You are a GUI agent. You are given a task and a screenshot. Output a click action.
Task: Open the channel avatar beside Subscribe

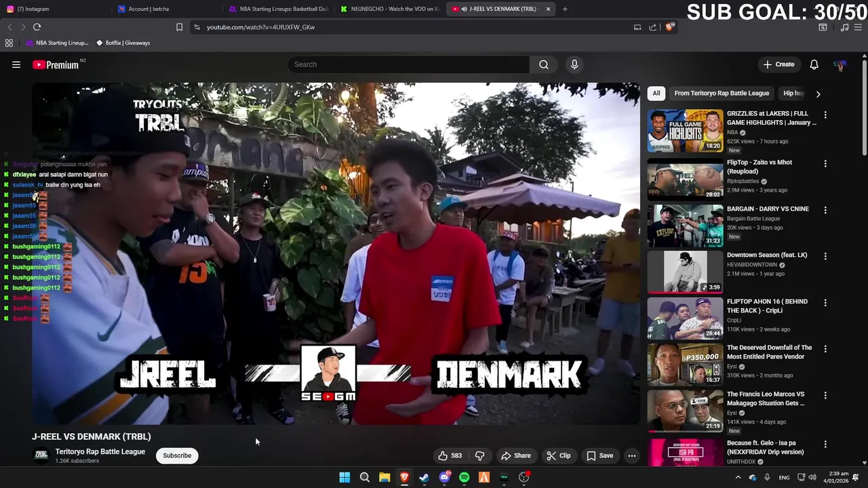(41, 455)
